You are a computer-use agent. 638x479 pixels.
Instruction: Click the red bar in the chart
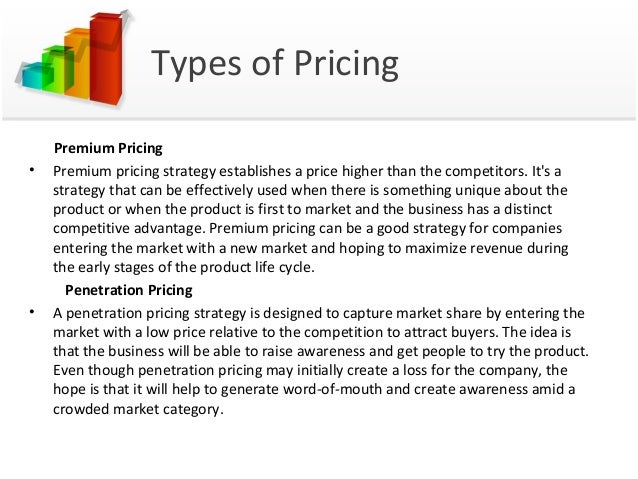tap(106, 58)
